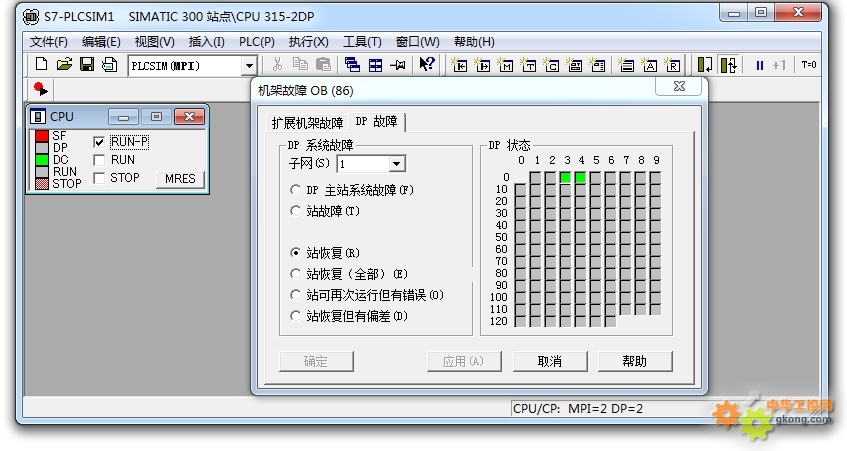This screenshot has width=847, height=451.
Task: Pause the simulation
Action: pyautogui.click(x=759, y=65)
